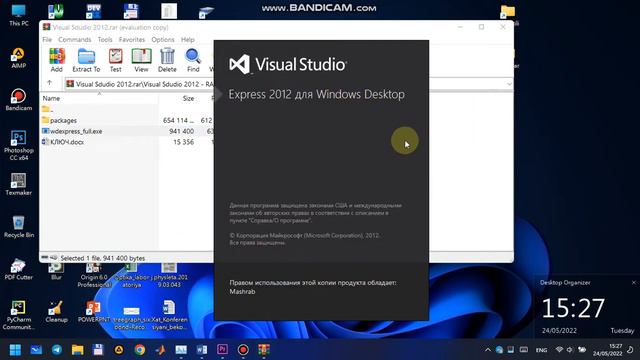Open the Commands menu in WinRAR
640x360 pixels.
tap(75, 40)
